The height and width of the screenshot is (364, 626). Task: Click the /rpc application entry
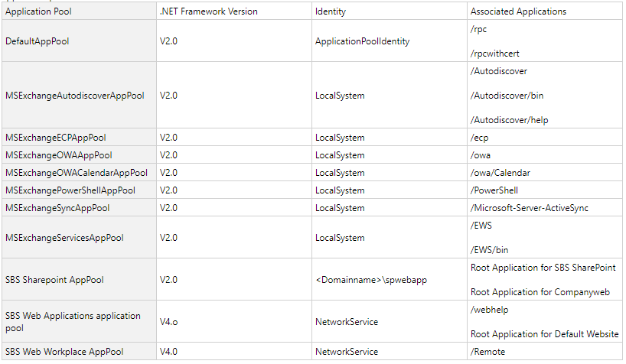pos(478,29)
